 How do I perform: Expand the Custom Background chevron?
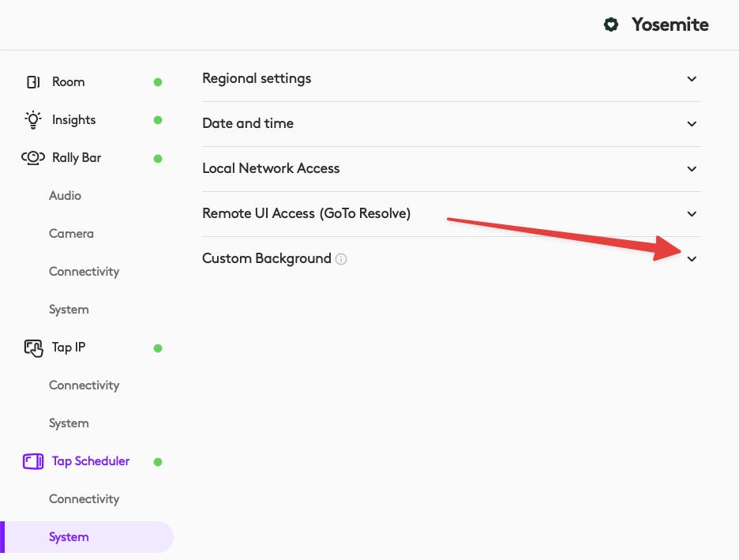click(x=692, y=259)
